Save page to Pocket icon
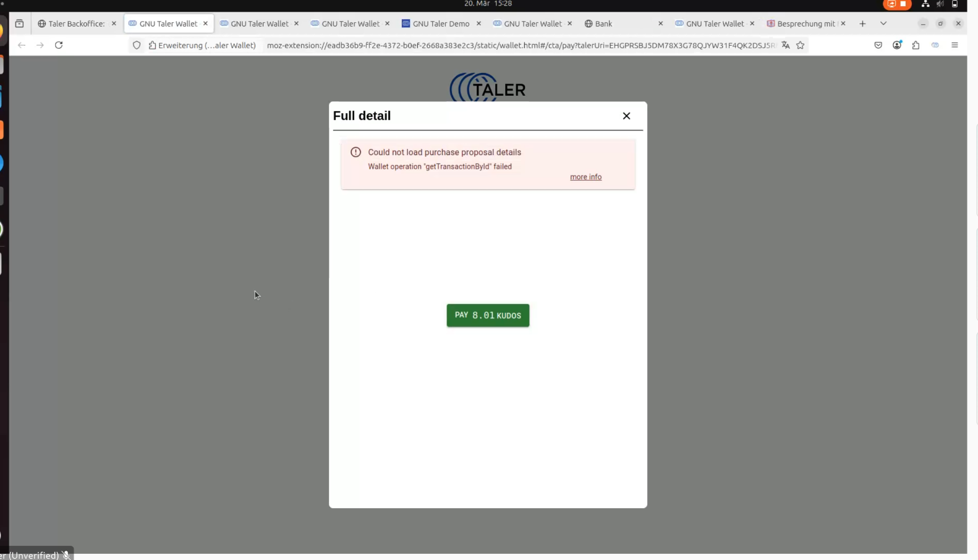This screenshot has width=978, height=560. tap(878, 45)
